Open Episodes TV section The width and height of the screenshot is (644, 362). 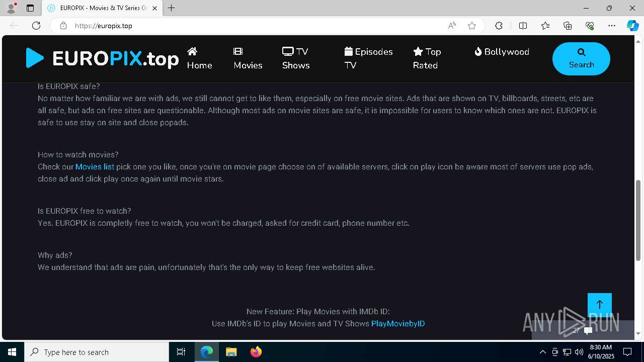pyautogui.click(x=368, y=58)
